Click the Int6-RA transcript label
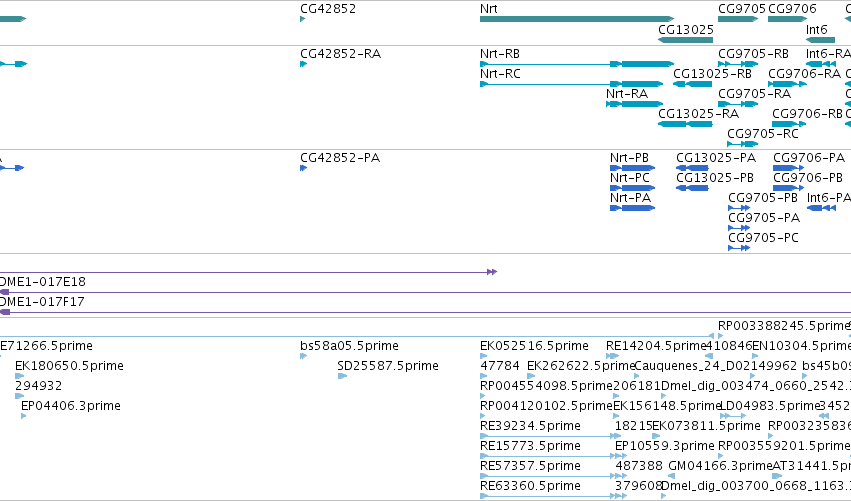Image resolution: width=851 pixels, height=501 pixels. pos(828,54)
